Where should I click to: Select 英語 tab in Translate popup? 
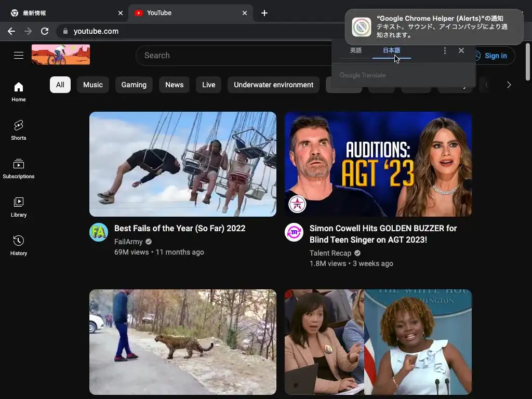point(355,50)
